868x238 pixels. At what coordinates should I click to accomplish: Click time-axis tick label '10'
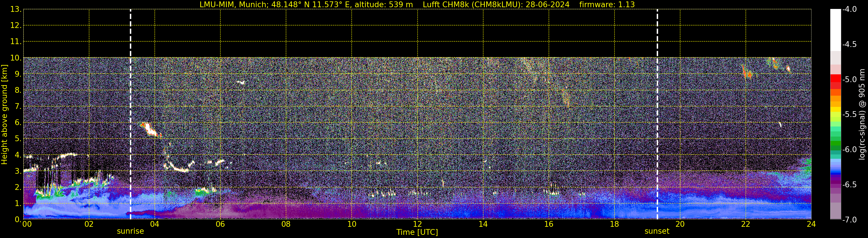coord(352,224)
